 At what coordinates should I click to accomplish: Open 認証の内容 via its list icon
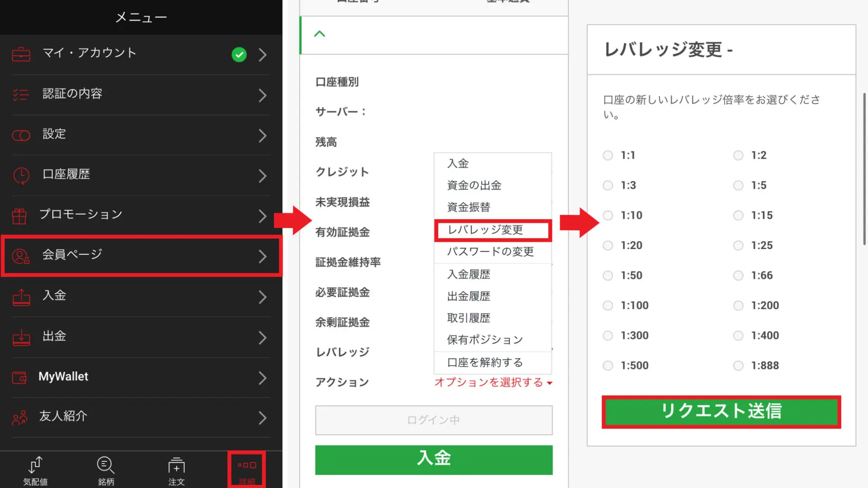pyautogui.click(x=21, y=95)
